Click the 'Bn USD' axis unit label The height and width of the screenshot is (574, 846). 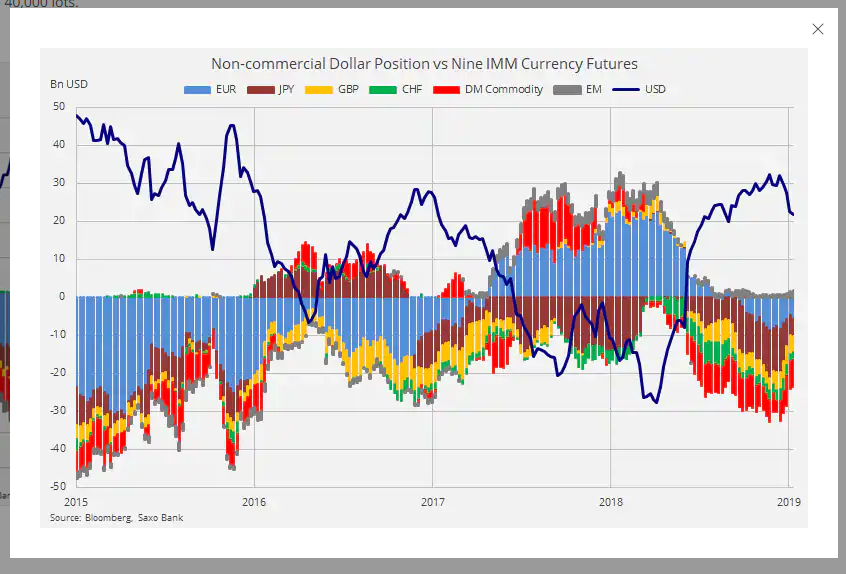[x=69, y=84]
